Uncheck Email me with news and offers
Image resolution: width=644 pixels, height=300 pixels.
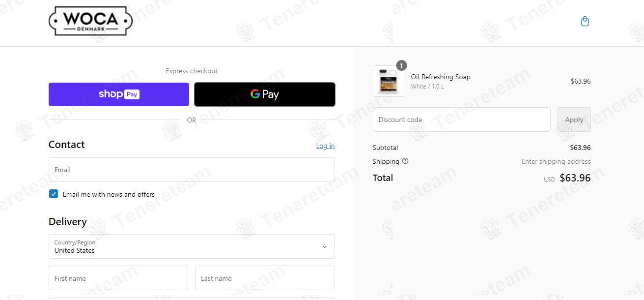[54, 194]
